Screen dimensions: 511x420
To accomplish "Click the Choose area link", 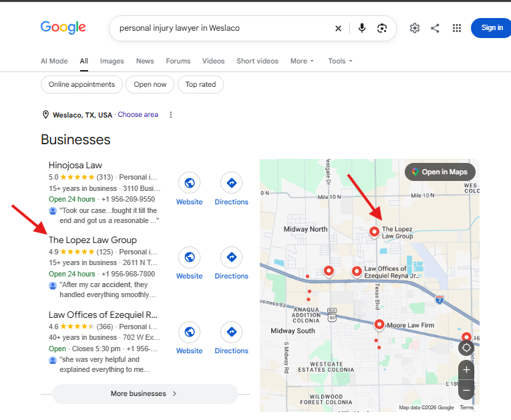I will [x=138, y=114].
